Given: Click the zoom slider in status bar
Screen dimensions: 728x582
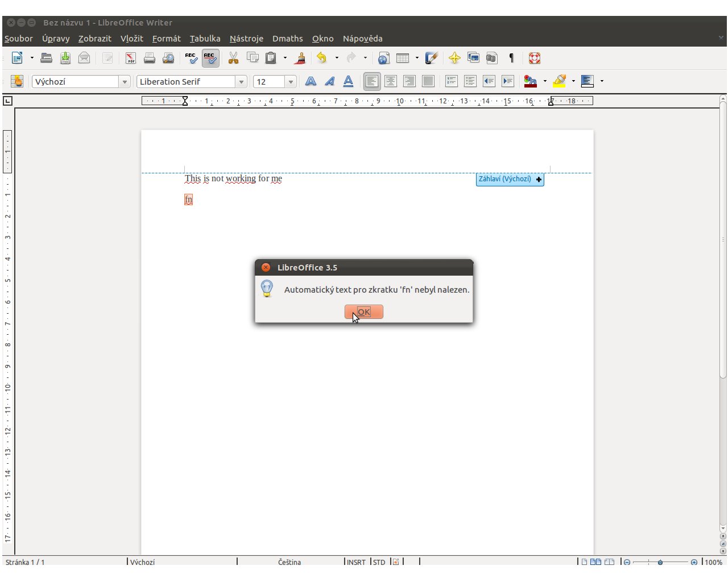Looking at the screenshot, I should point(660,562).
